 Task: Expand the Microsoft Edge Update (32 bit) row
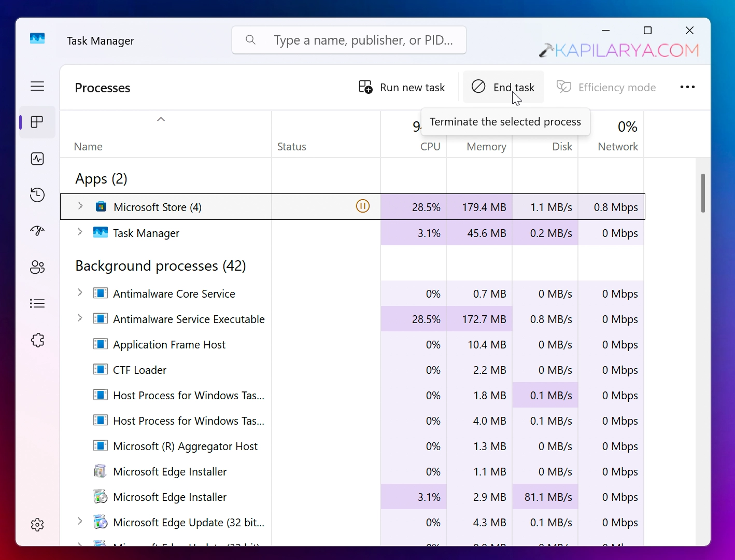click(80, 521)
